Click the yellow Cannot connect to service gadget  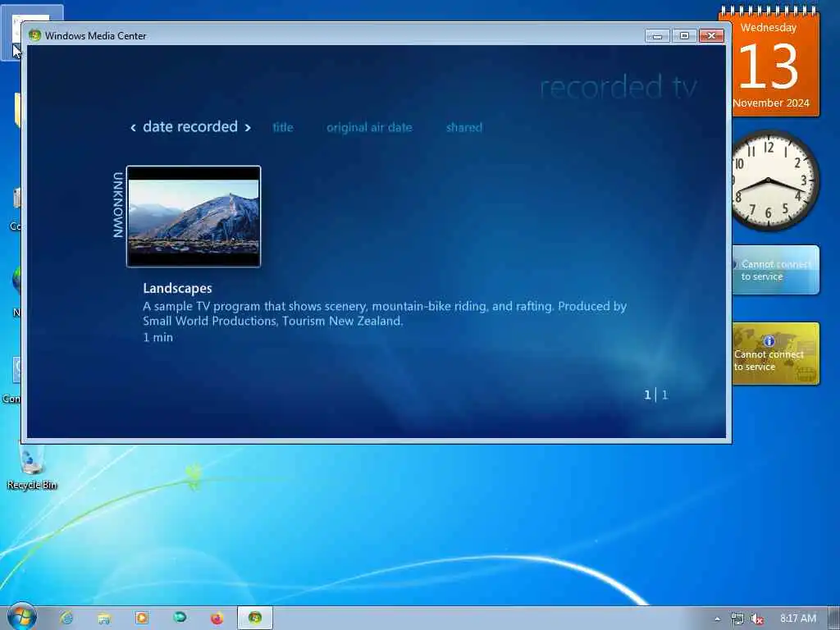point(775,354)
